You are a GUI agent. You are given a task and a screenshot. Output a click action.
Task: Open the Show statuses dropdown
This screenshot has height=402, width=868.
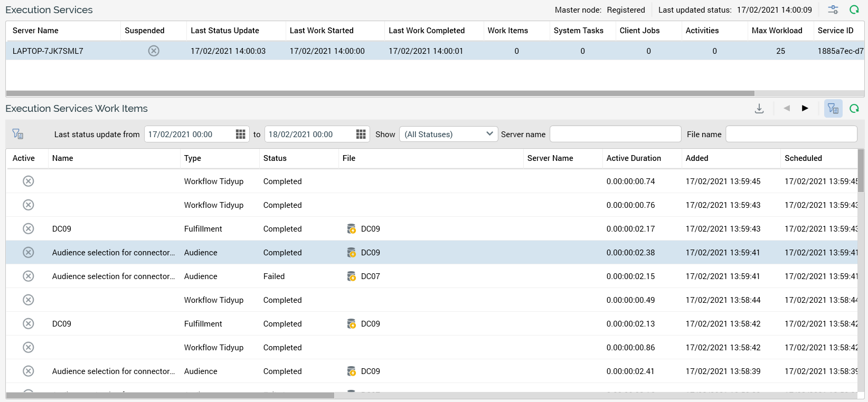pos(448,134)
